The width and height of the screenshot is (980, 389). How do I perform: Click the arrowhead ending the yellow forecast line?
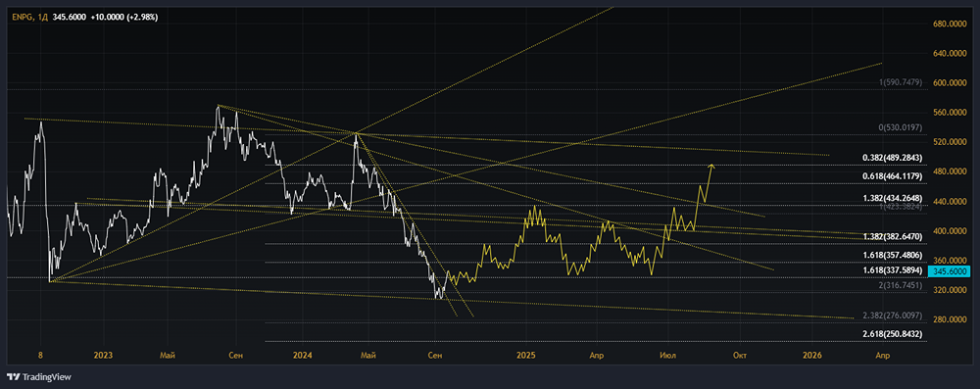click(x=711, y=166)
